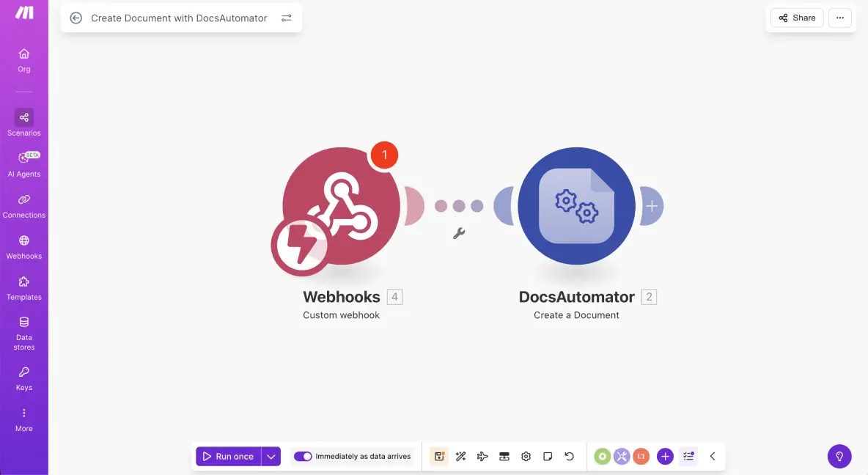
Task: Click the purple plus favorites button
Action: click(665, 457)
